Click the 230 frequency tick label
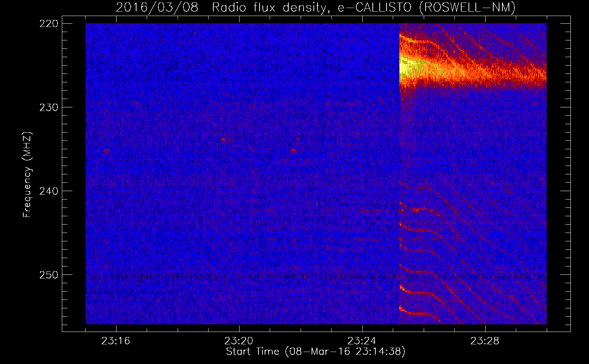Image resolution: width=589 pixels, height=364 pixels. (x=49, y=107)
